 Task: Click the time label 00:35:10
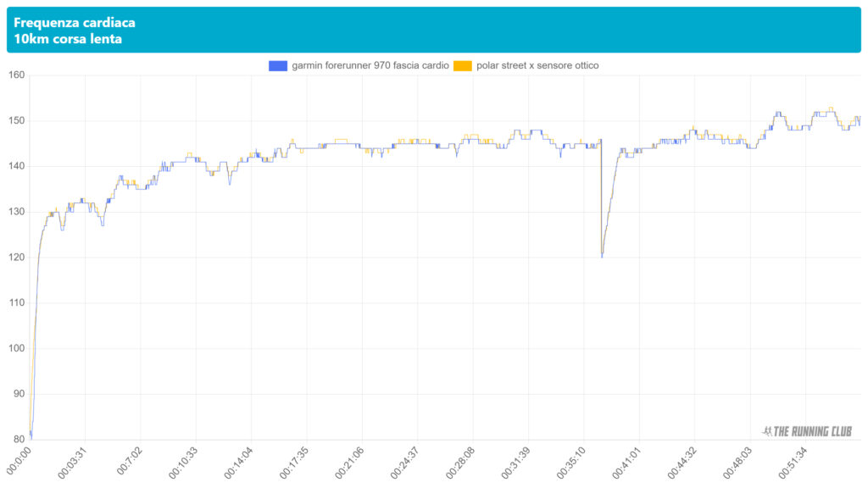(571, 463)
